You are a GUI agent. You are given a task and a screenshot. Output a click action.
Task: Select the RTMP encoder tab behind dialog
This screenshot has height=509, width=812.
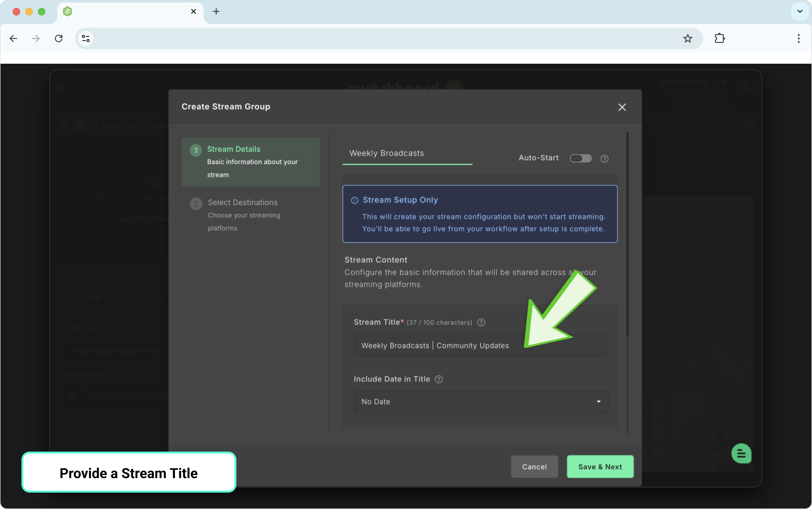92,299
